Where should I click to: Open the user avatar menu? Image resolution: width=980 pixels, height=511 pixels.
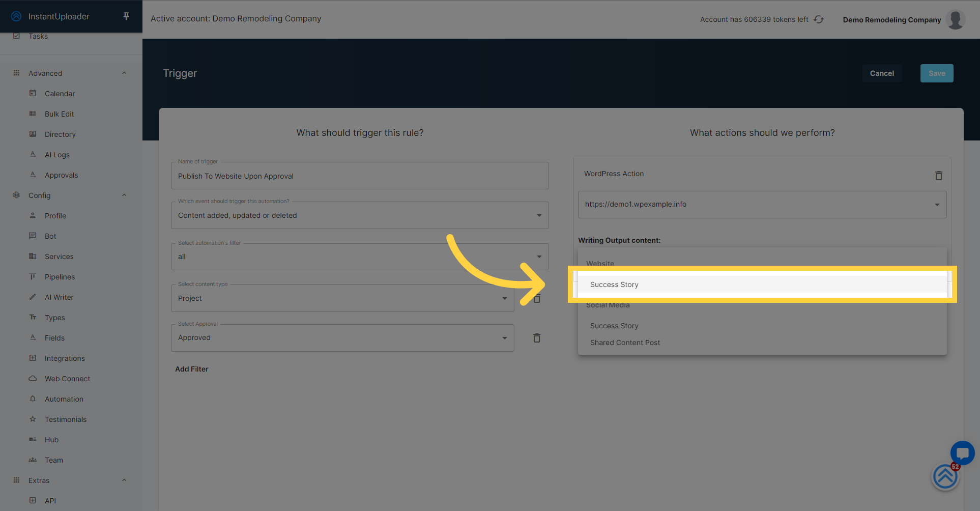click(955, 19)
